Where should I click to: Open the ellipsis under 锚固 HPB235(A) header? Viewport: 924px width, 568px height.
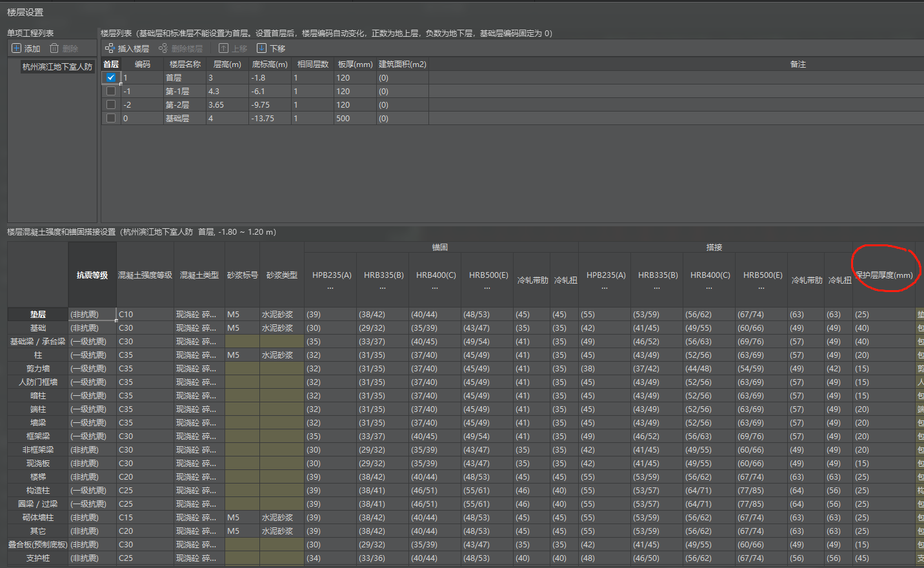click(x=330, y=288)
